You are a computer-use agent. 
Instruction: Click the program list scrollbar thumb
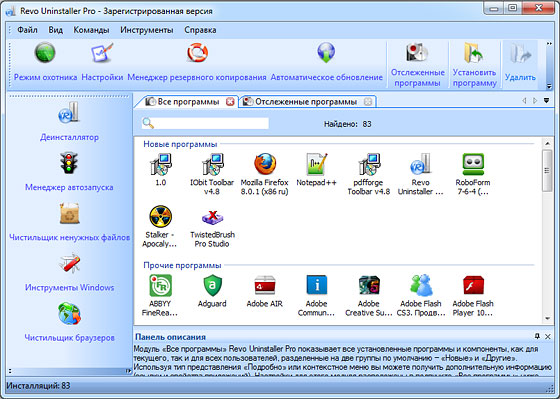coord(548,170)
